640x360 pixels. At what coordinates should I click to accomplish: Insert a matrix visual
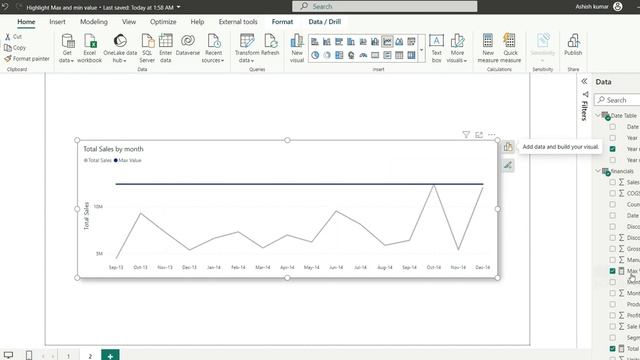[411, 55]
